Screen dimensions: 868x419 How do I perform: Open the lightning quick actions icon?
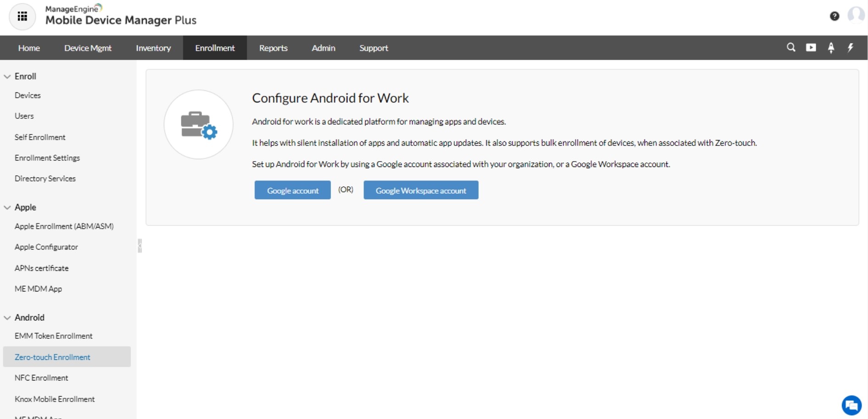[x=851, y=48]
